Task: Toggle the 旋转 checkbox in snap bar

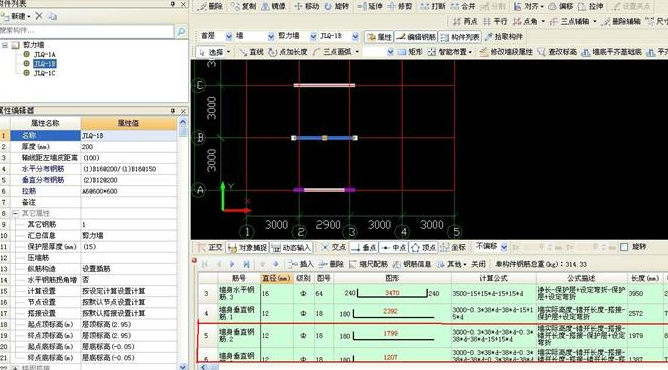Action: 624,247
